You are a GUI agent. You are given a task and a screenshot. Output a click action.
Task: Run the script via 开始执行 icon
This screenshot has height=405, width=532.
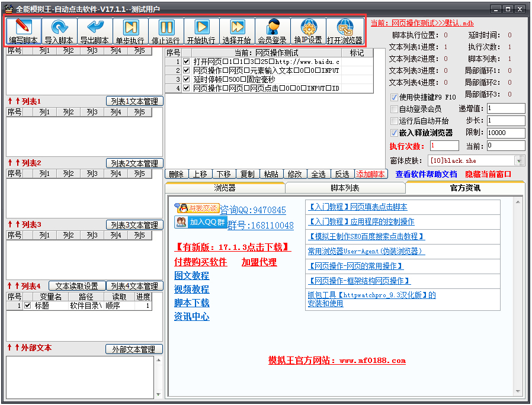(x=201, y=28)
